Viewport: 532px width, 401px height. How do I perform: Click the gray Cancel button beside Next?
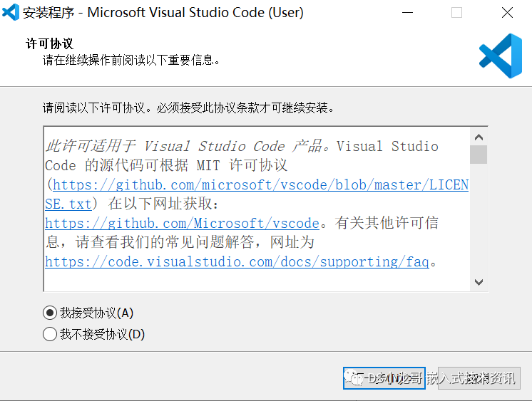coord(479,378)
